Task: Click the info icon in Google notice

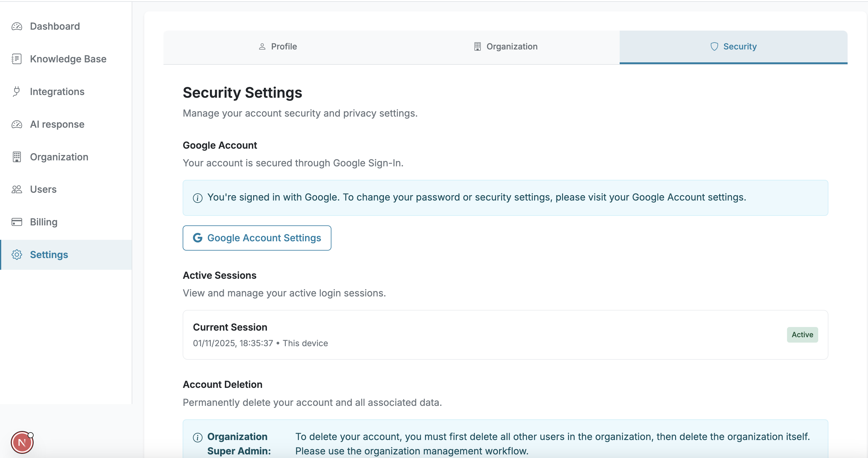Action: click(197, 198)
